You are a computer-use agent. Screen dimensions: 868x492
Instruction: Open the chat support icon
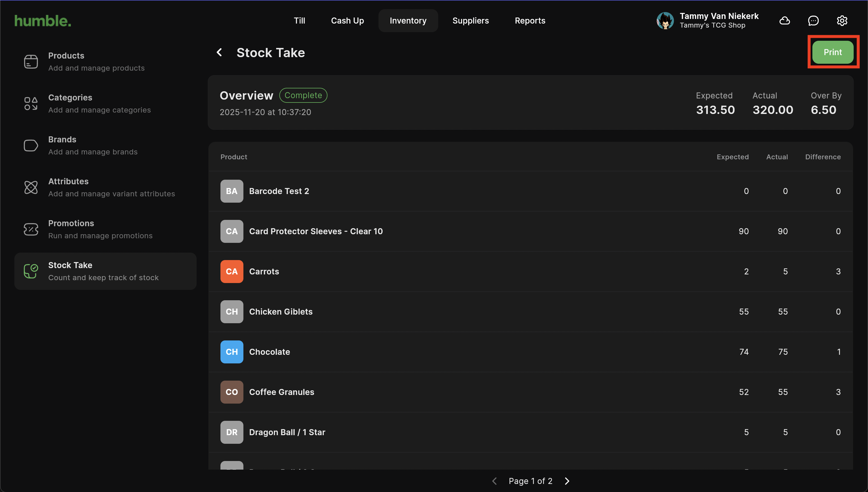[813, 21]
